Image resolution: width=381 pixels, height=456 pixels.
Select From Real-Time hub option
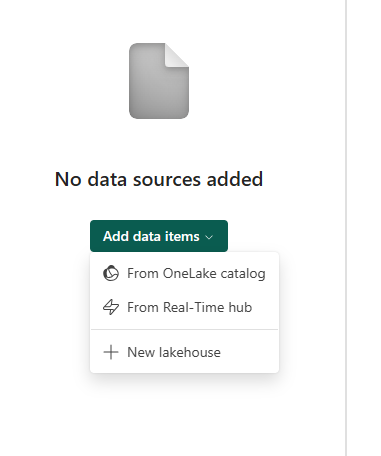click(x=184, y=307)
